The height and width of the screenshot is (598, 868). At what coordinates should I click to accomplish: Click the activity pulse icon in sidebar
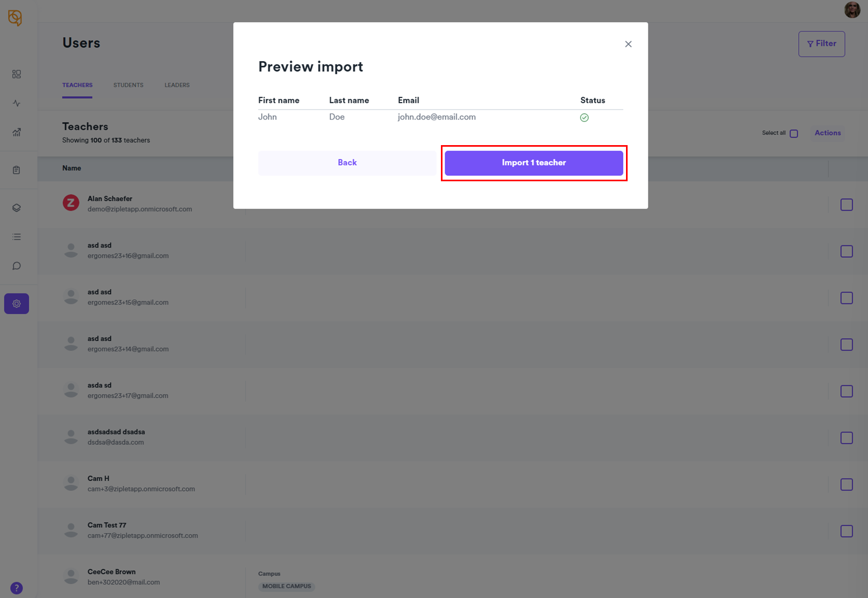pyautogui.click(x=16, y=103)
